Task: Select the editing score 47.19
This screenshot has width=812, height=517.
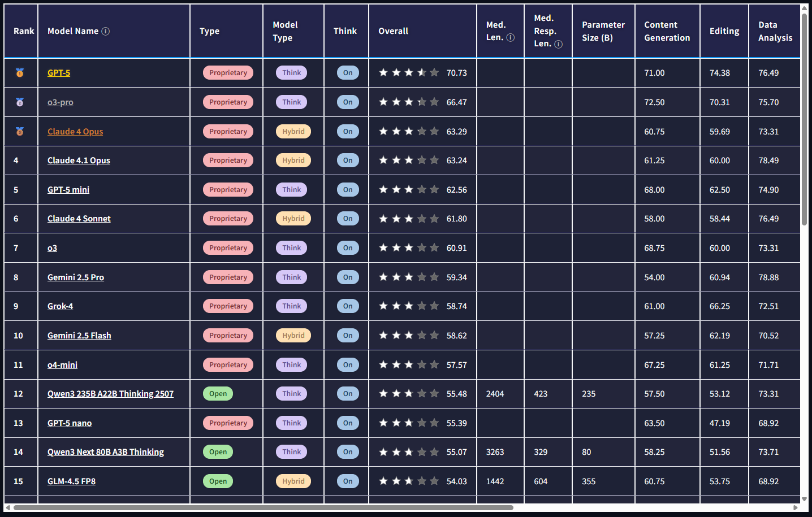Action: coord(720,423)
